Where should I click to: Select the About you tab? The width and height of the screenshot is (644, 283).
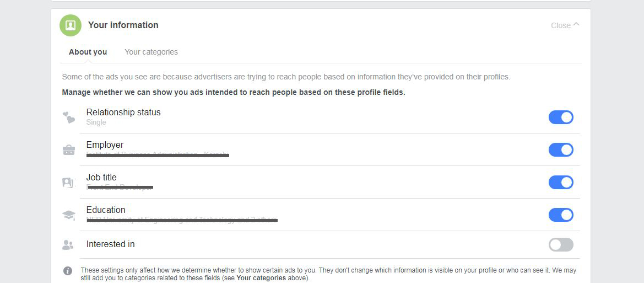point(88,52)
